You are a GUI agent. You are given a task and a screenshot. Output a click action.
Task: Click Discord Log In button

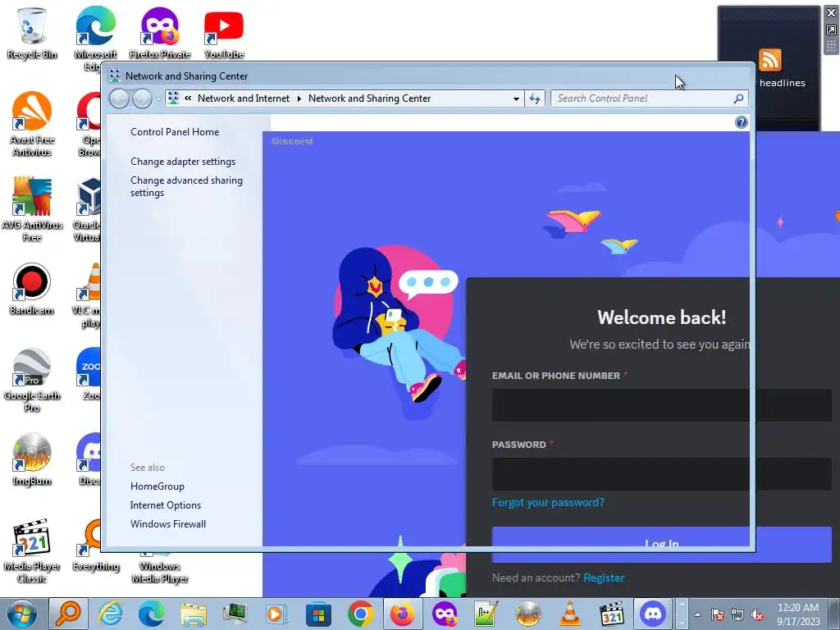click(x=662, y=545)
